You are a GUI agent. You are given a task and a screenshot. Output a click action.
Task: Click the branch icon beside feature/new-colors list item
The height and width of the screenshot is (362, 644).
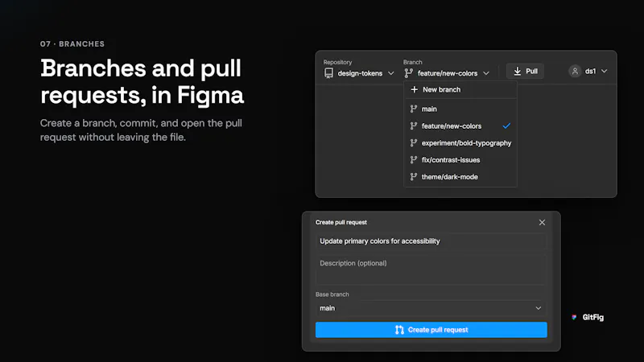click(x=414, y=126)
